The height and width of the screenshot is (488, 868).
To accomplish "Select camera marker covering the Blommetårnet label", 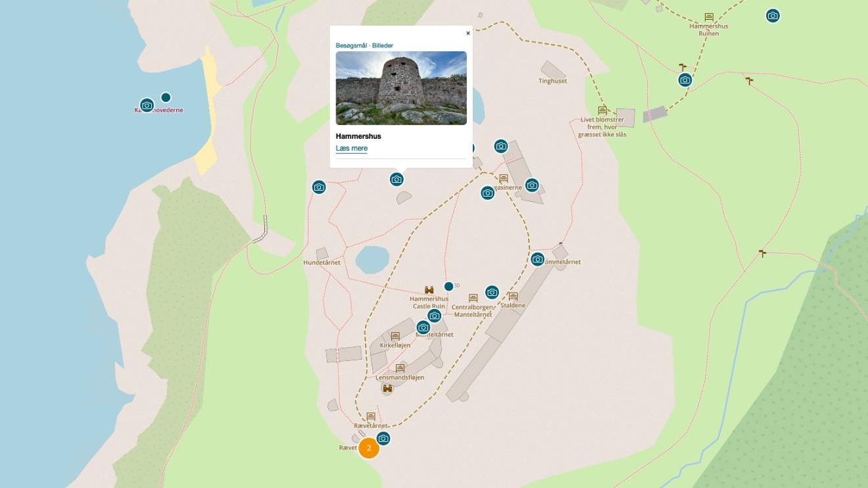I will click(538, 259).
